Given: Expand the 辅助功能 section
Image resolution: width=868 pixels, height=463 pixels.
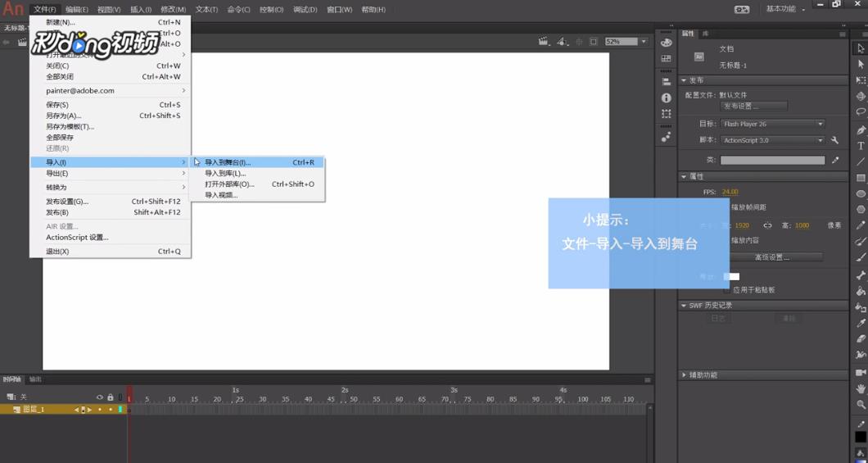Looking at the screenshot, I should [684, 375].
